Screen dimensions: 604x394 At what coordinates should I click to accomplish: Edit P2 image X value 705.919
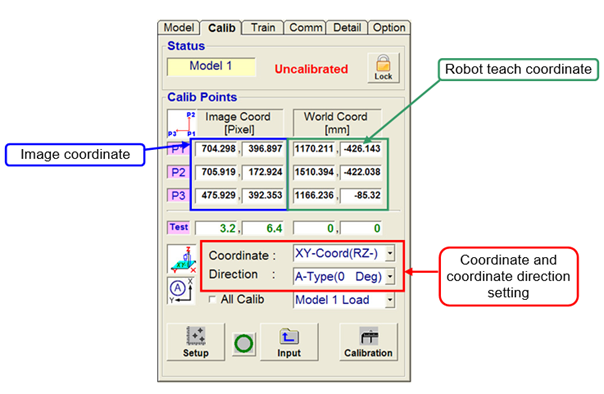(217, 172)
